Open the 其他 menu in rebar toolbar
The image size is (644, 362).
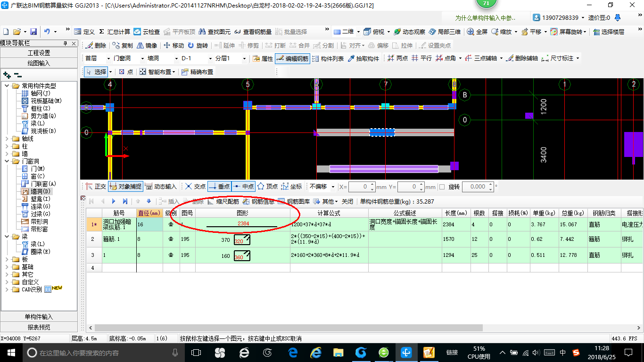pos(326,201)
